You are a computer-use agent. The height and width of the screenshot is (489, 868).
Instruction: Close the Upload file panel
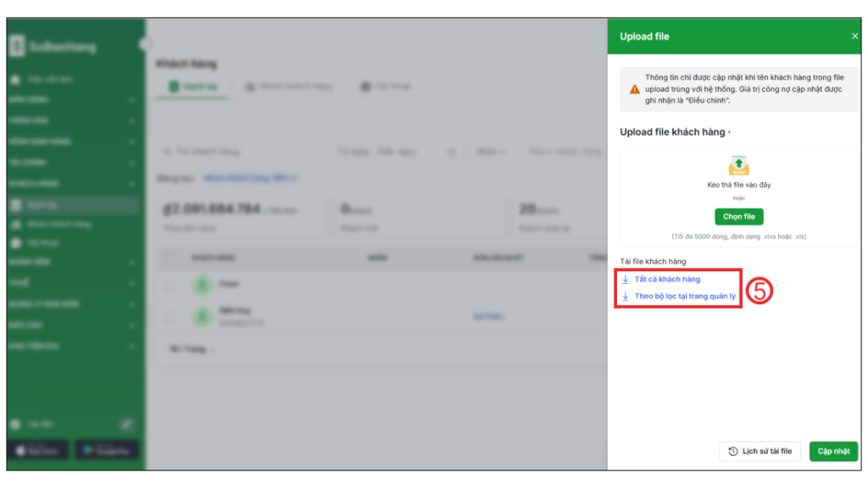pos(854,36)
